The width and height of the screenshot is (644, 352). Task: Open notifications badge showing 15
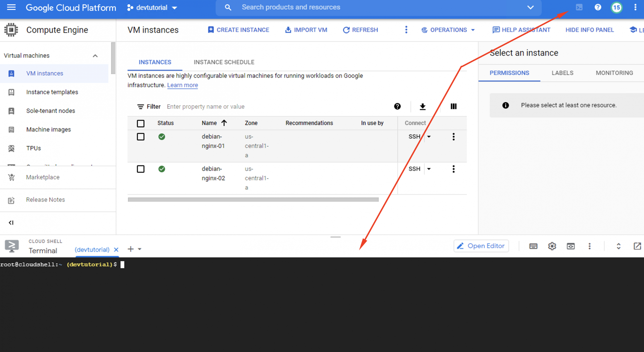click(x=616, y=8)
